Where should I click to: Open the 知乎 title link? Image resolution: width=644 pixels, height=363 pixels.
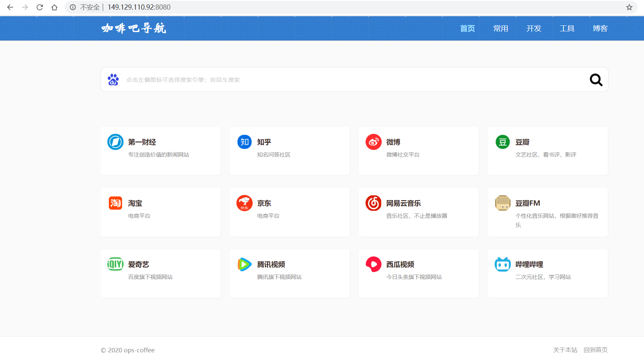click(264, 142)
